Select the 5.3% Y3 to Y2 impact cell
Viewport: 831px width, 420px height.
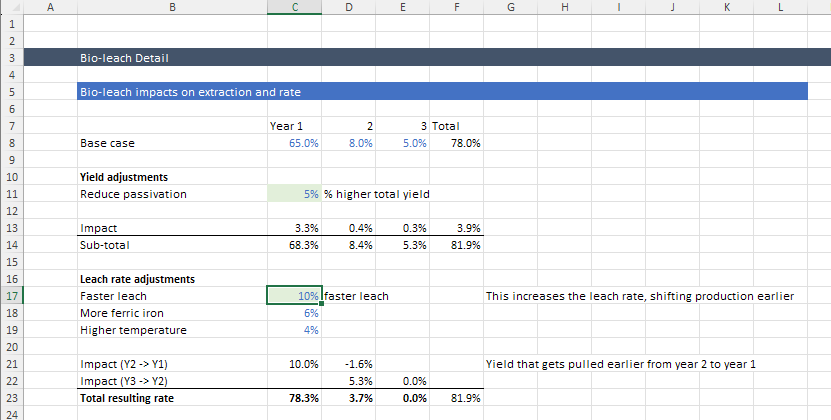pyautogui.click(x=349, y=381)
